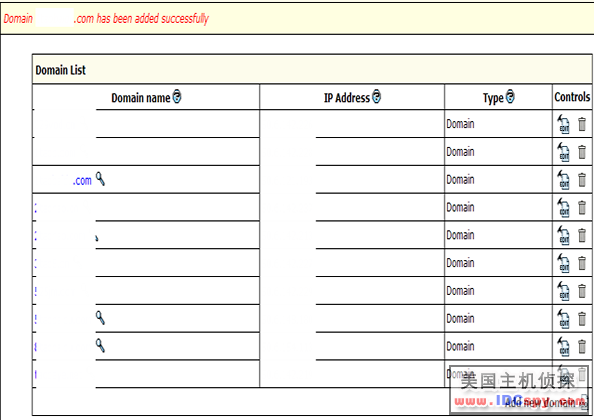Delete the domain ending in .com

[582, 180]
